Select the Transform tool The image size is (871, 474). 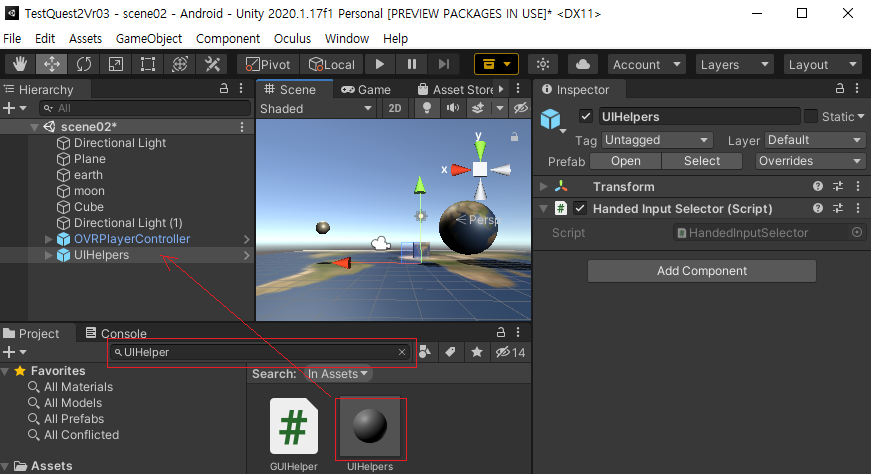tap(179, 64)
